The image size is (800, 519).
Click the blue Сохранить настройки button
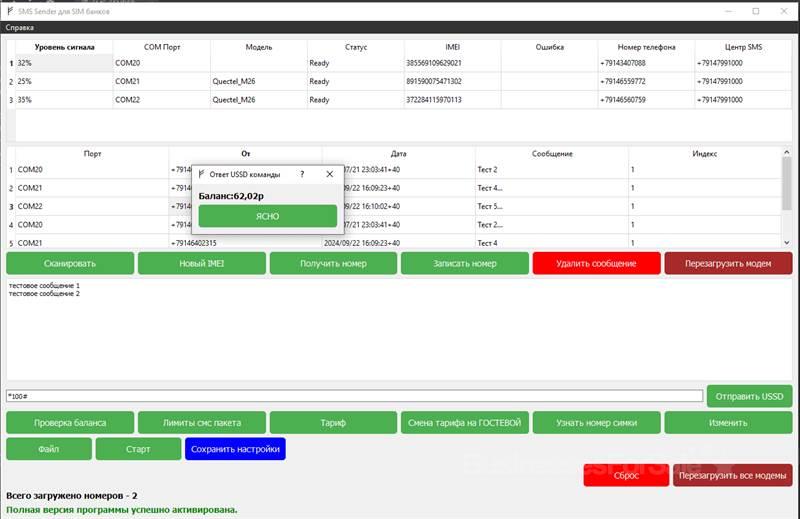[235, 449]
